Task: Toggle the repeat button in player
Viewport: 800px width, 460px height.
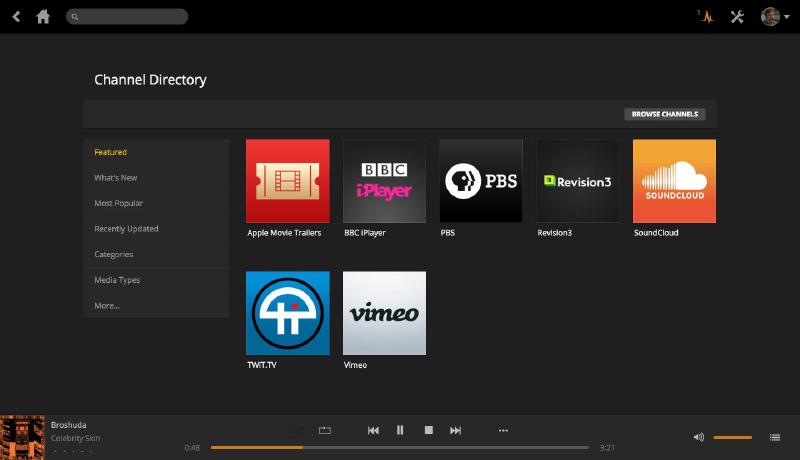Action: click(325, 430)
